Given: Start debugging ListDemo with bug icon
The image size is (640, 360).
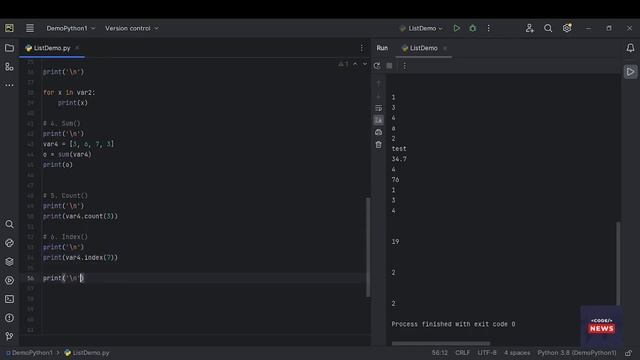Looking at the screenshot, I should pos(473,28).
